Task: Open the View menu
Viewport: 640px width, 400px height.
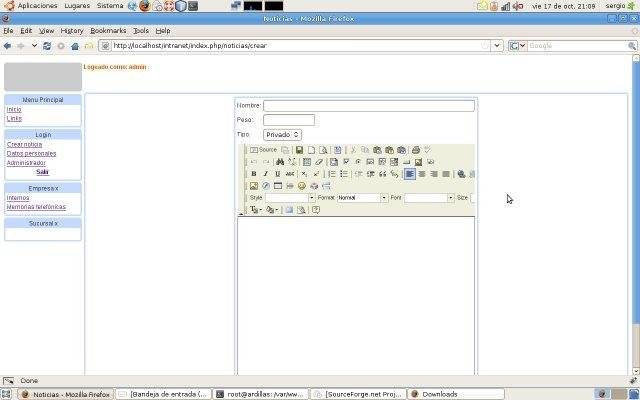Action: [46, 31]
